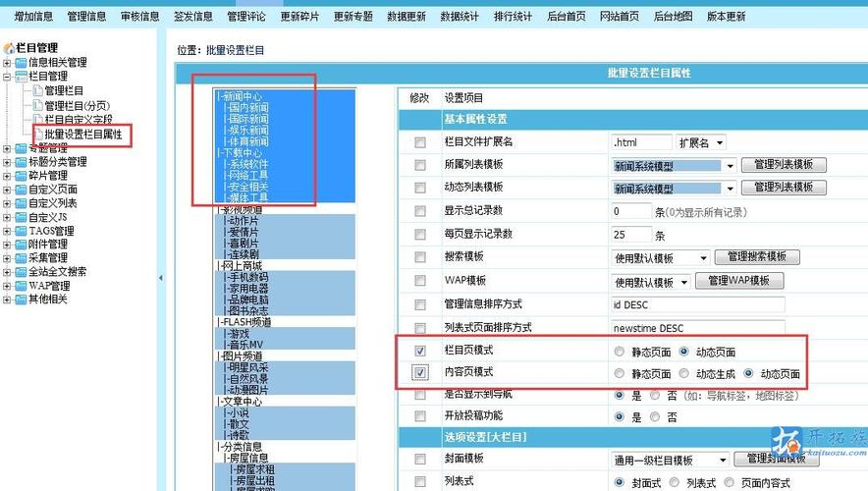868x491 pixels.
Task: Select 明星风采 in the column list
Action: click(286, 367)
